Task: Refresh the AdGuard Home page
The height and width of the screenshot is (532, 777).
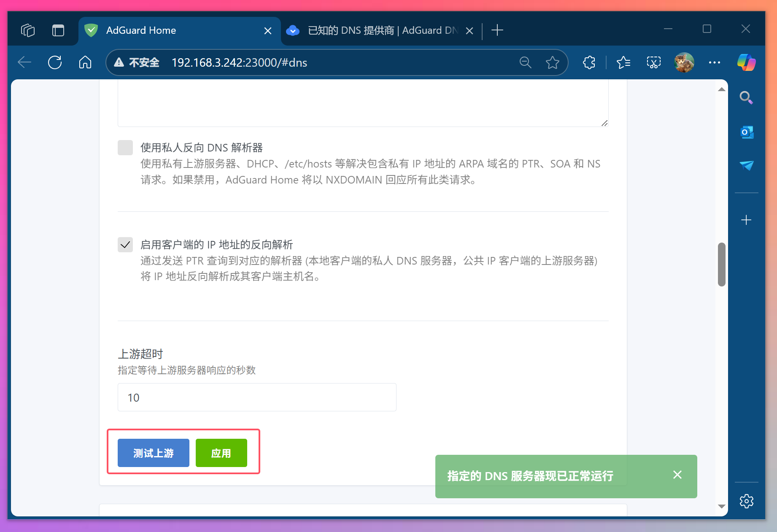Action: 55,62
